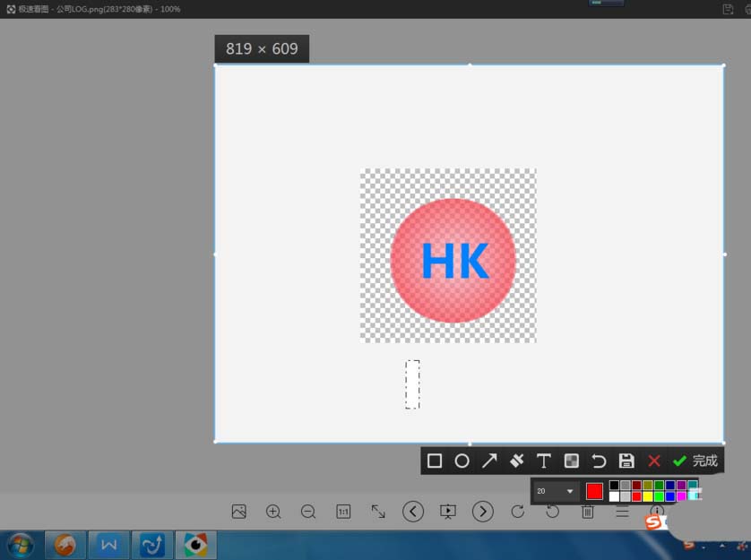Choose the yellow color swatch
Viewport: 751px width, 560px height.
(x=648, y=496)
